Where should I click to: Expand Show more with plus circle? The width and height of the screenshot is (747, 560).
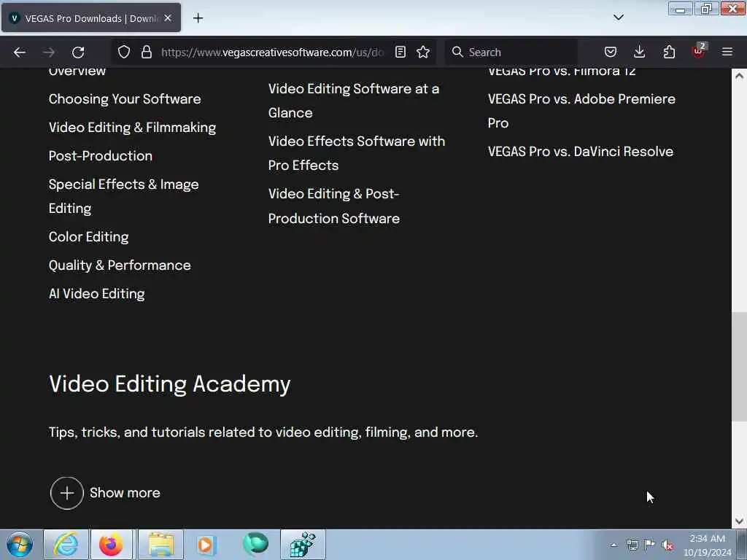coord(105,494)
